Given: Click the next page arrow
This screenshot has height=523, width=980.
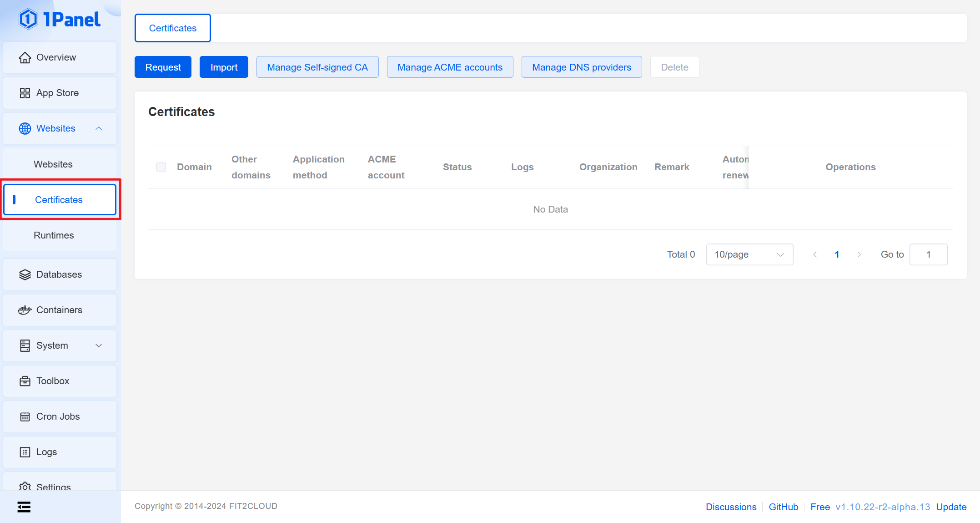Looking at the screenshot, I should pos(859,254).
